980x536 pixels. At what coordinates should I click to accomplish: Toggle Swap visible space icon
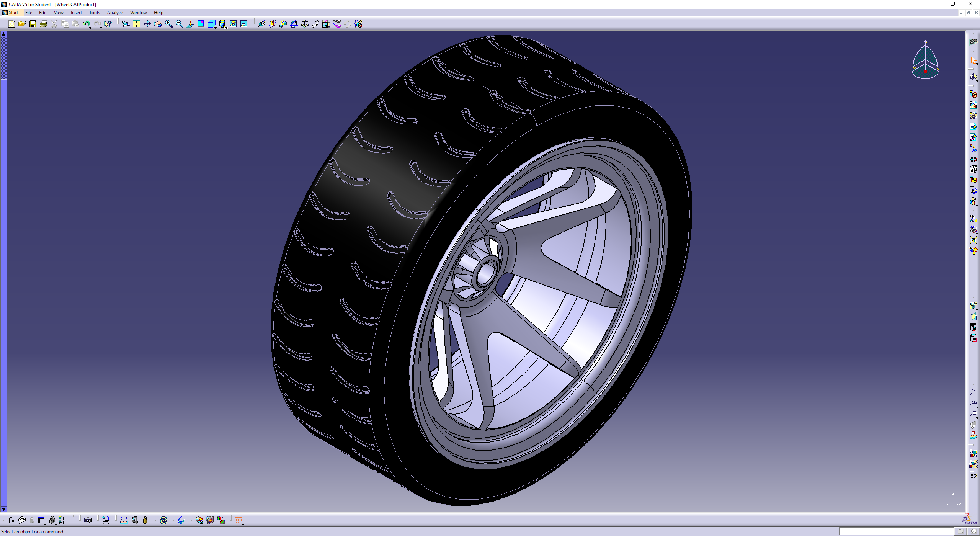coord(244,24)
